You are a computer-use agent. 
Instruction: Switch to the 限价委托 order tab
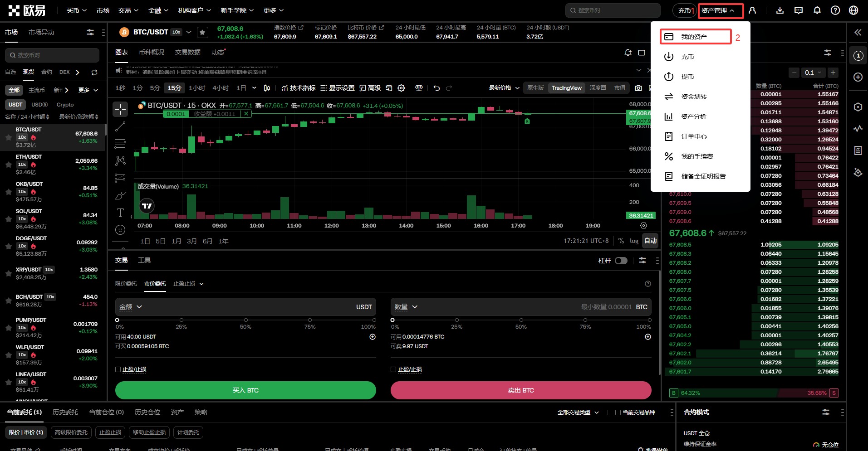pyautogui.click(x=126, y=284)
